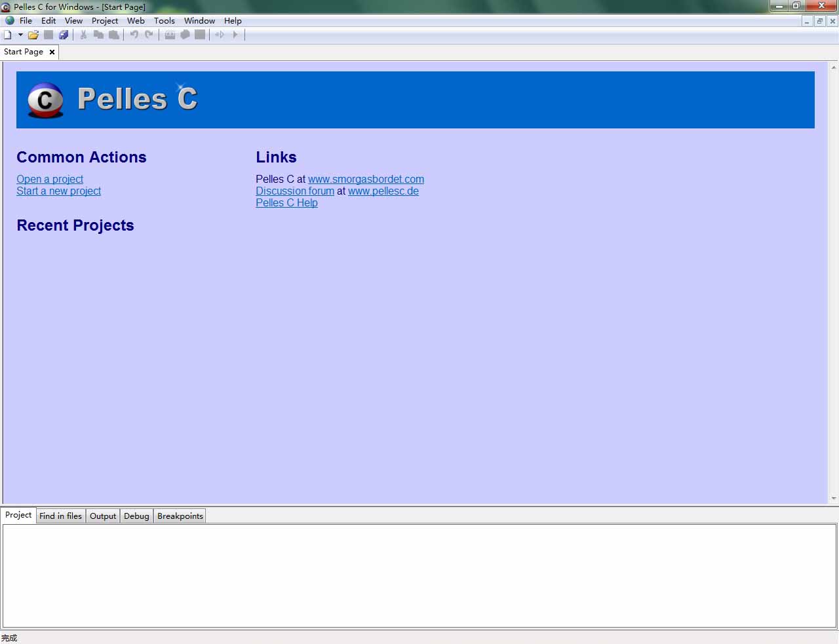Image resolution: width=839 pixels, height=644 pixels.
Task: Switch to the Project bottom tab
Action: point(18,515)
